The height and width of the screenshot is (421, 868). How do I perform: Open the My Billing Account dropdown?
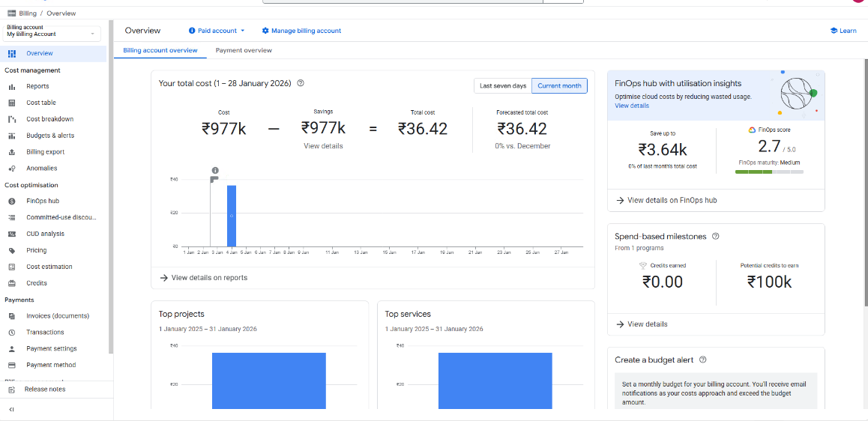coord(52,34)
